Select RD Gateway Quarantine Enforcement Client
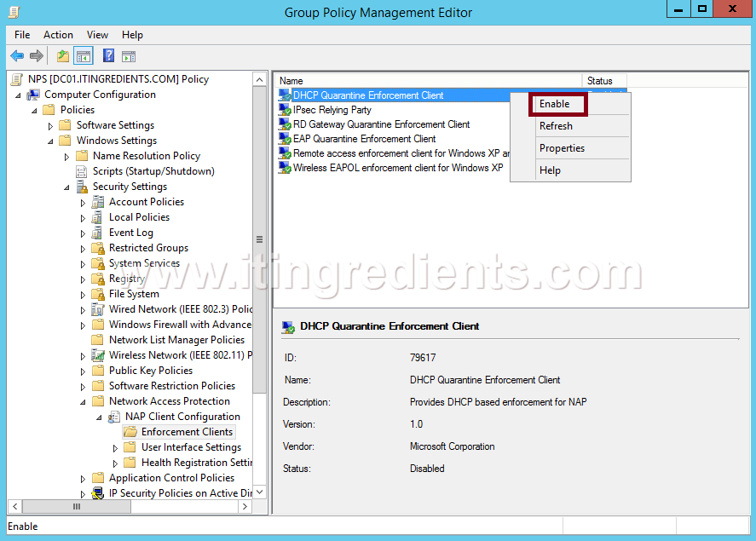Image resolution: width=756 pixels, height=541 pixels. [x=381, y=124]
